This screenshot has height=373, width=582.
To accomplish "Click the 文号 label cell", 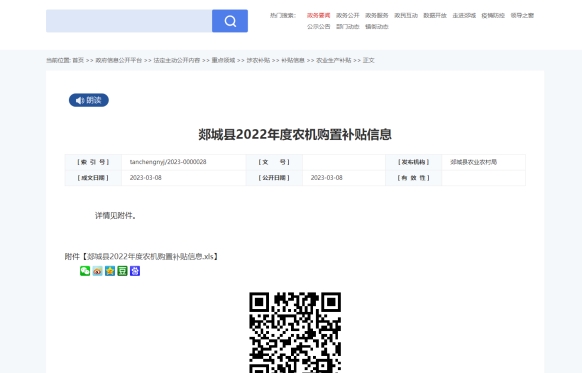I will point(274,162).
